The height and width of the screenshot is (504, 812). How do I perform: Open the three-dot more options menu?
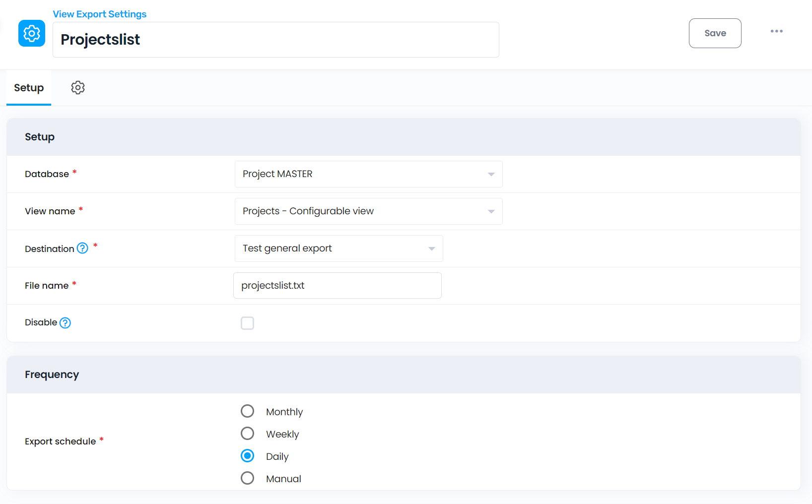[x=776, y=31]
